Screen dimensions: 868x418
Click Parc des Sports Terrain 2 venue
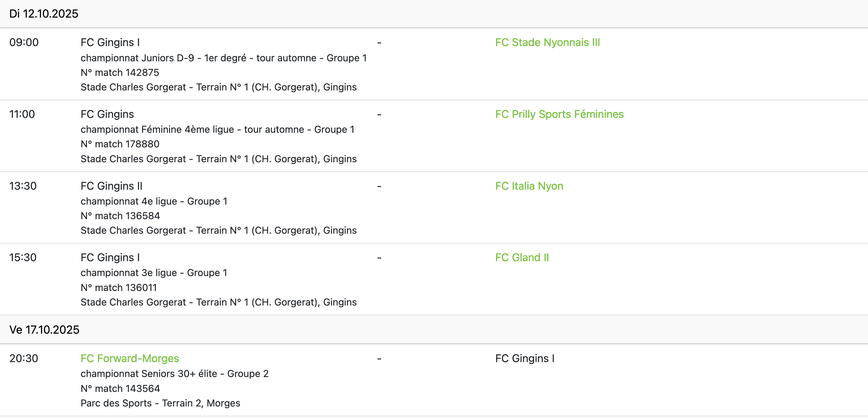pos(160,403)
